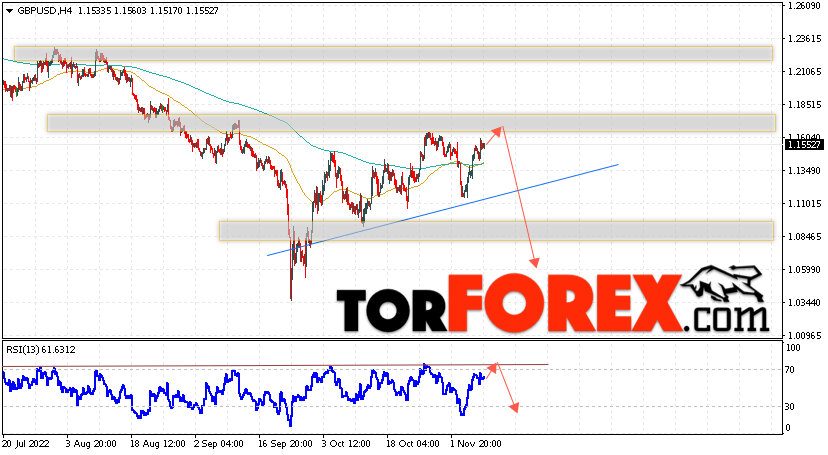This screenshot has height=455, width=828.
Task: Click price scale value 1.05990
Action: pos(804,270)
